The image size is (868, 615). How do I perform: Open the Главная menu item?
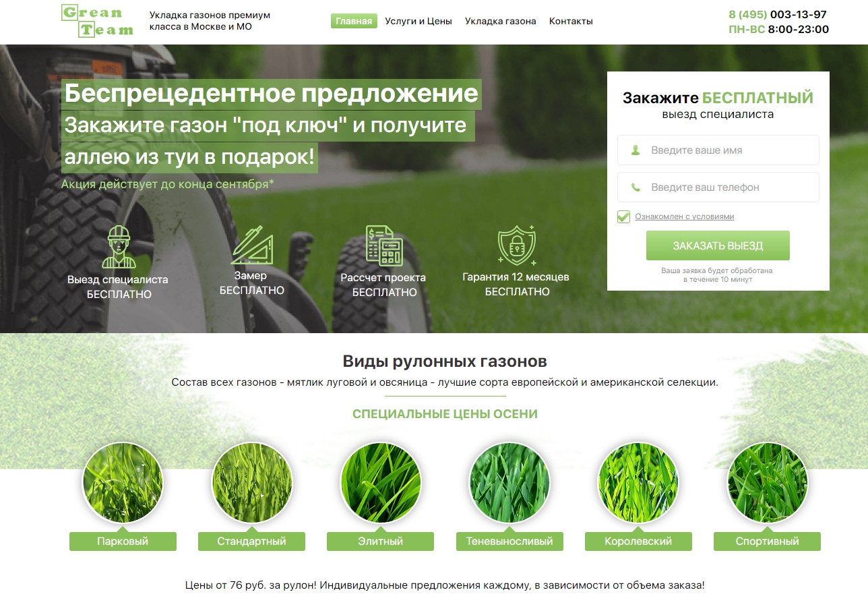(x=354, y=21)
